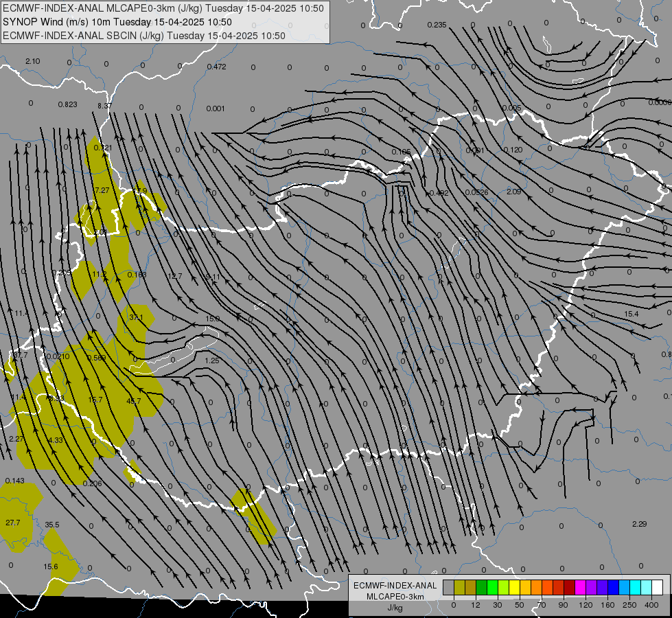The image size is (672, 618).
Task: Click the map value 17.9
Action: 140,190
